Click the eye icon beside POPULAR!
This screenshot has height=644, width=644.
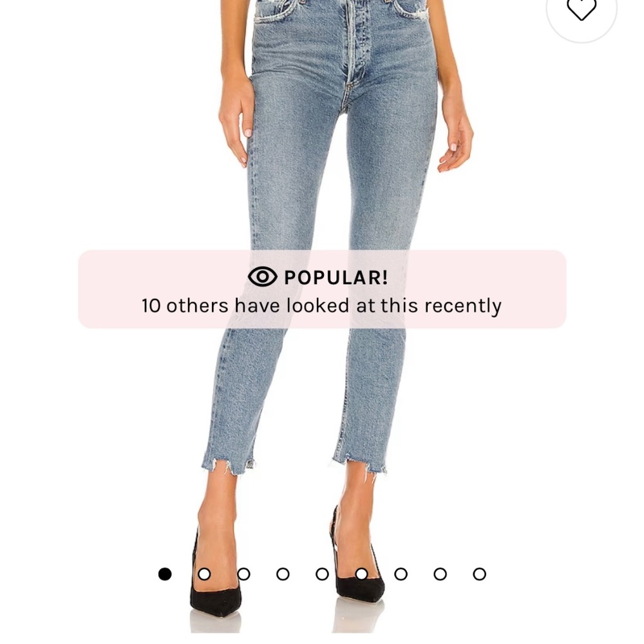(263, 276)
